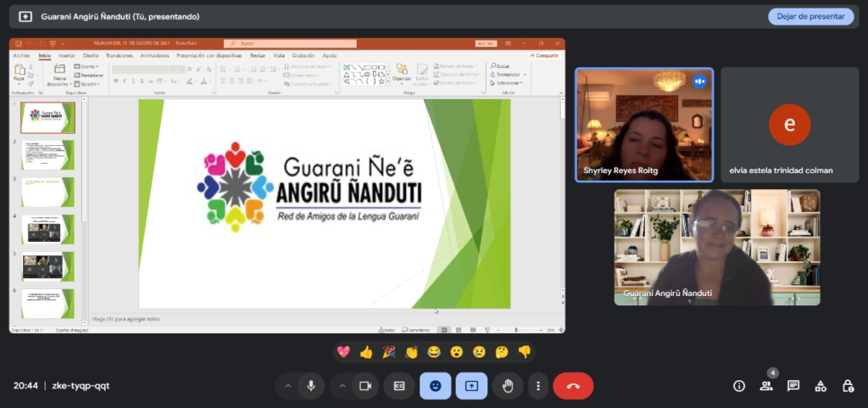Click the undo icon in PowerPoint title bar

coord(29,43)
